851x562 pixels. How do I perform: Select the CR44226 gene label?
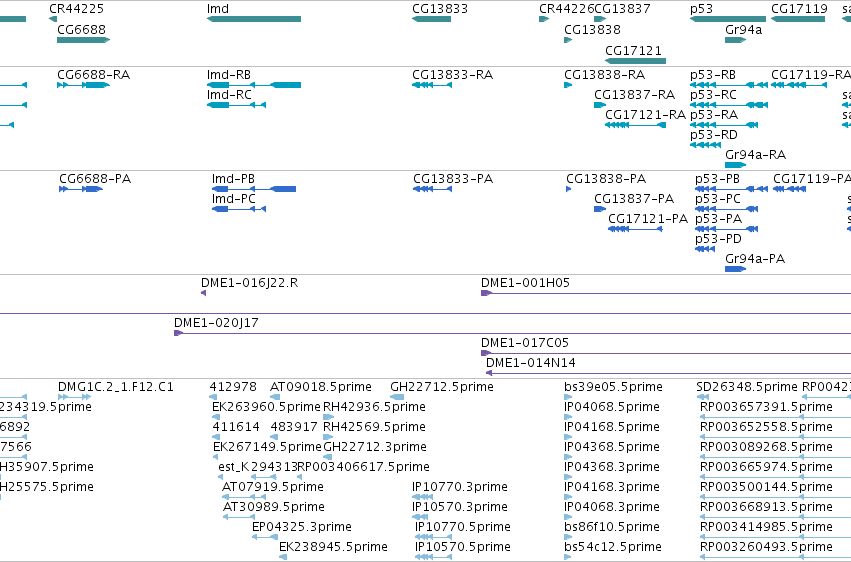[x=566, y=9]
